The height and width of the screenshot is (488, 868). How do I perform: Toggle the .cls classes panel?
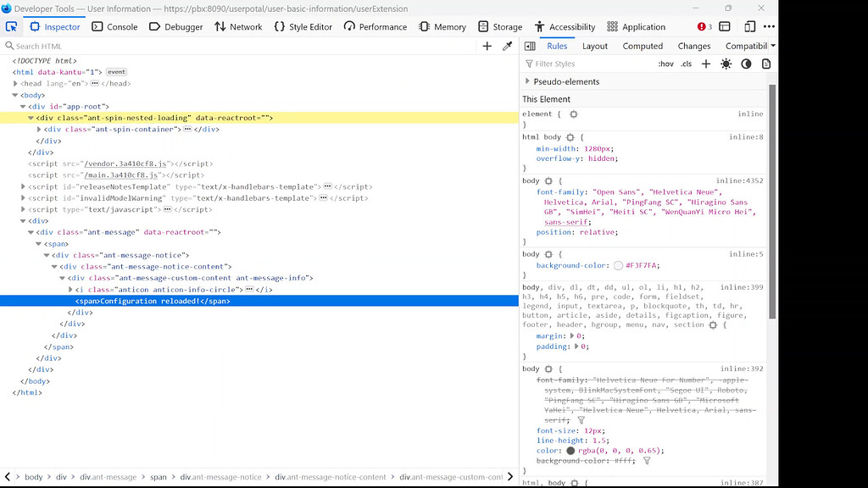(x=686, y=64)
